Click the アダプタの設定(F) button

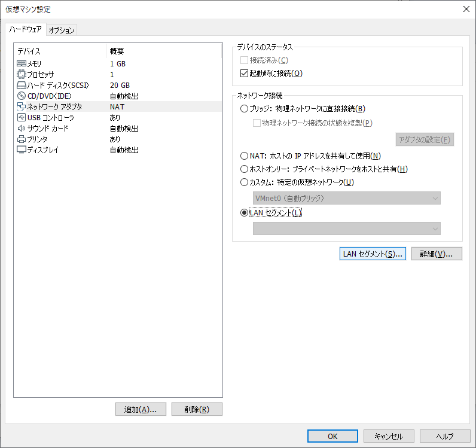pyautogui.click(x=425, y=139)
